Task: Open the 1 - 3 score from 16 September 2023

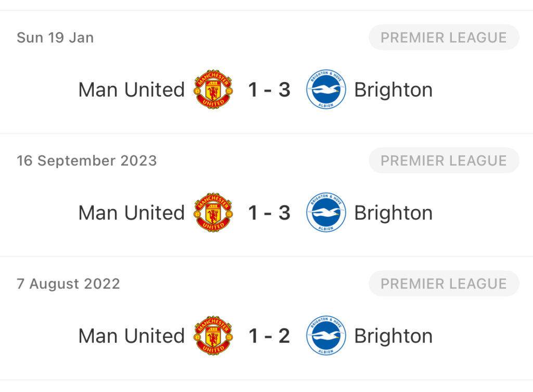Action: click(269, 213)
